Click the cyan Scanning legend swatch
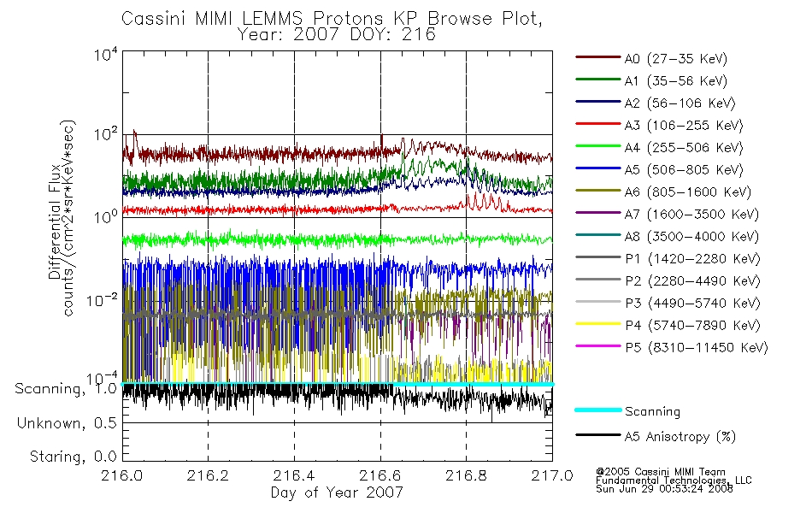 [x=598, y=410]
